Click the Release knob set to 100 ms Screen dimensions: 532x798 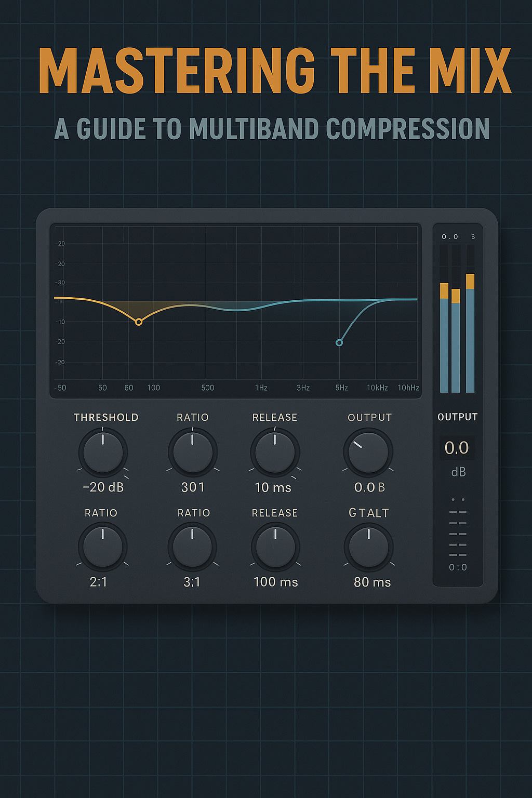point(275,547)
